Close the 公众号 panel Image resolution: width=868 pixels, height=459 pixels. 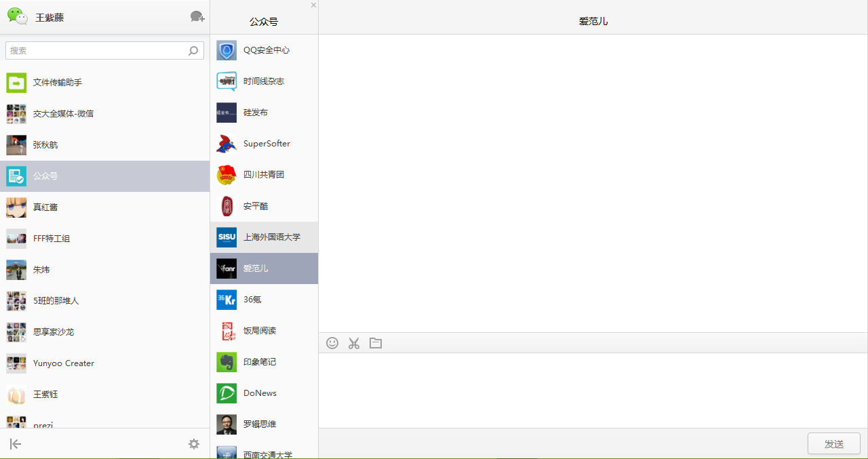313,5
